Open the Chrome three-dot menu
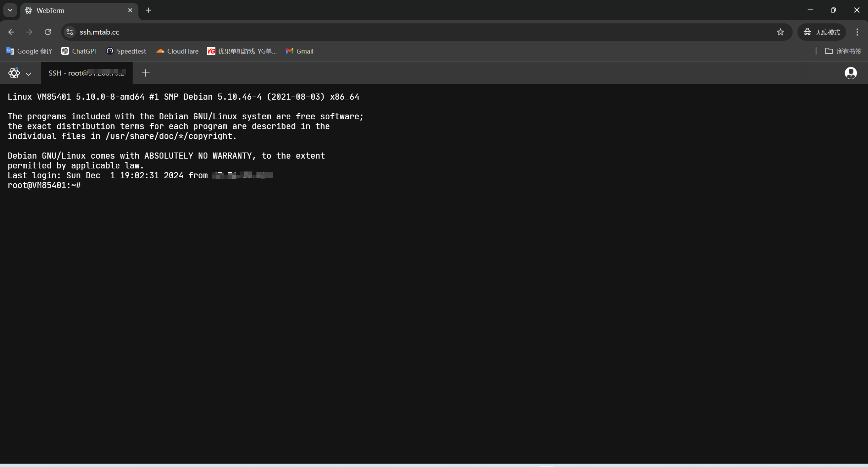The image size is (868, 467). pyautogui.click(x=857, y=32)
